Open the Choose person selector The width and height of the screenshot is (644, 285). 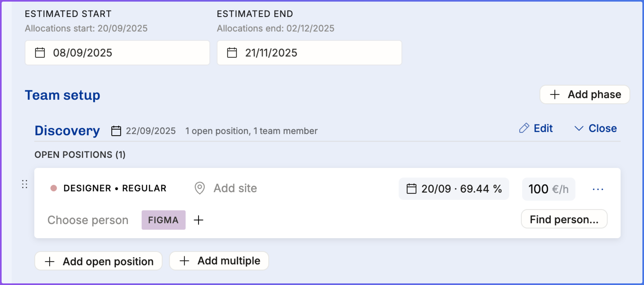(x=88, y=220)
